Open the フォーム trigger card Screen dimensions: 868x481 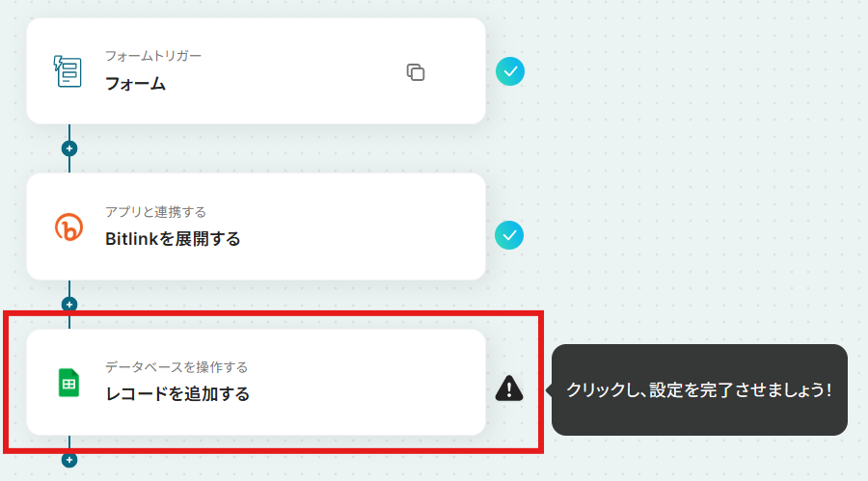[257, 71]
